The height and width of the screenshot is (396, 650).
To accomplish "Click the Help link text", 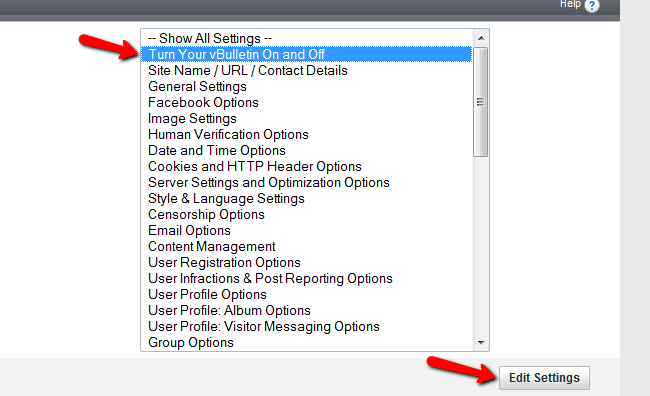I will click(x=570, y=4).
